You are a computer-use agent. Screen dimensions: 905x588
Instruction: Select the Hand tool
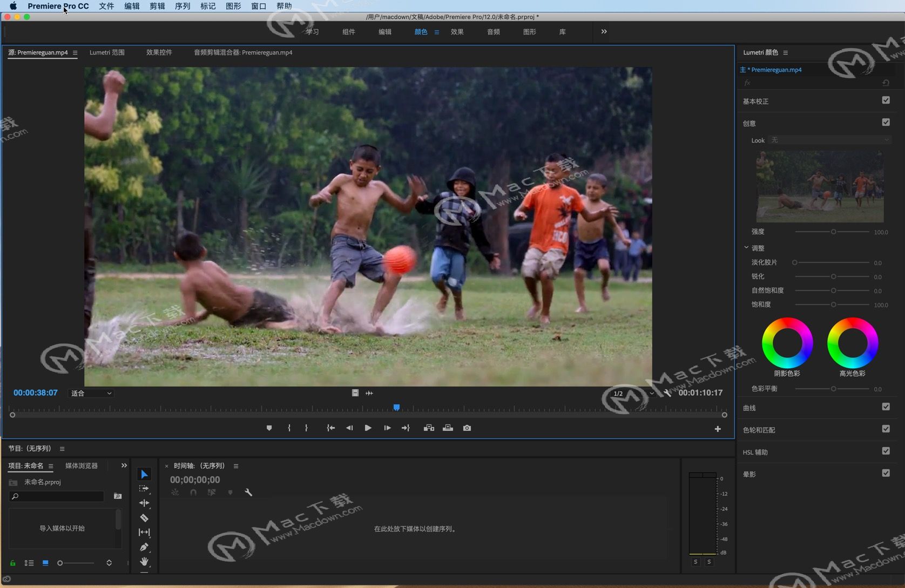[x=144, y=562]
